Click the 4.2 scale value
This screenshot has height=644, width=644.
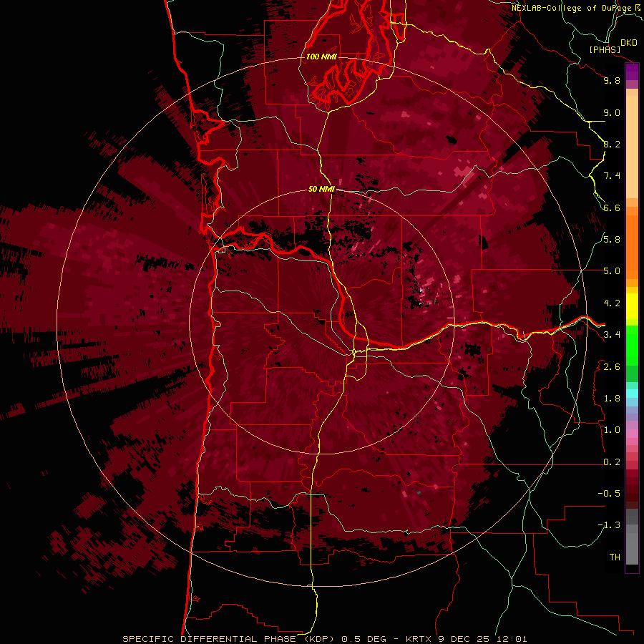click(612, 303)
